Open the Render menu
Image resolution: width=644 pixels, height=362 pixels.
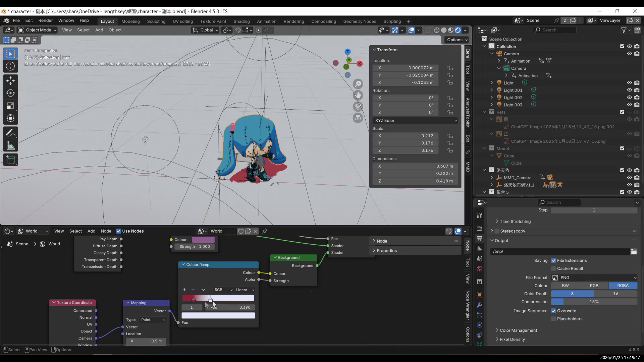(x=45, y=20)
